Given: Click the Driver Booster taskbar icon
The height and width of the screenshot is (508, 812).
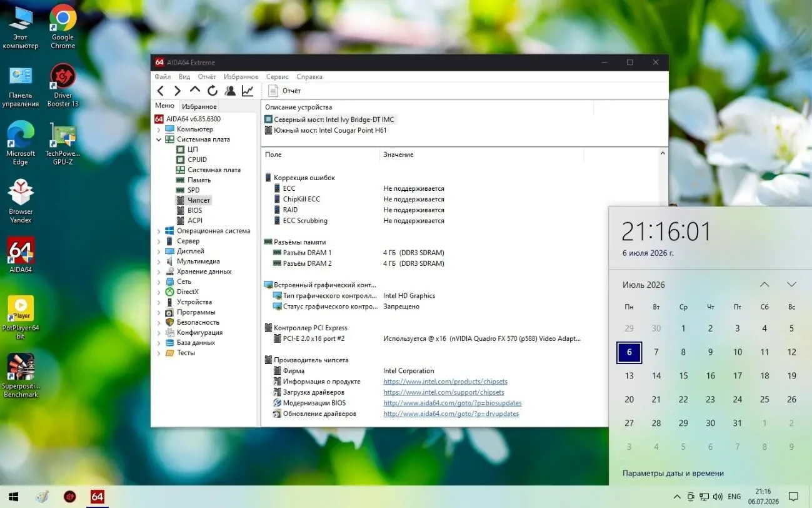Looking at the screenshot, I should (69, 497).
